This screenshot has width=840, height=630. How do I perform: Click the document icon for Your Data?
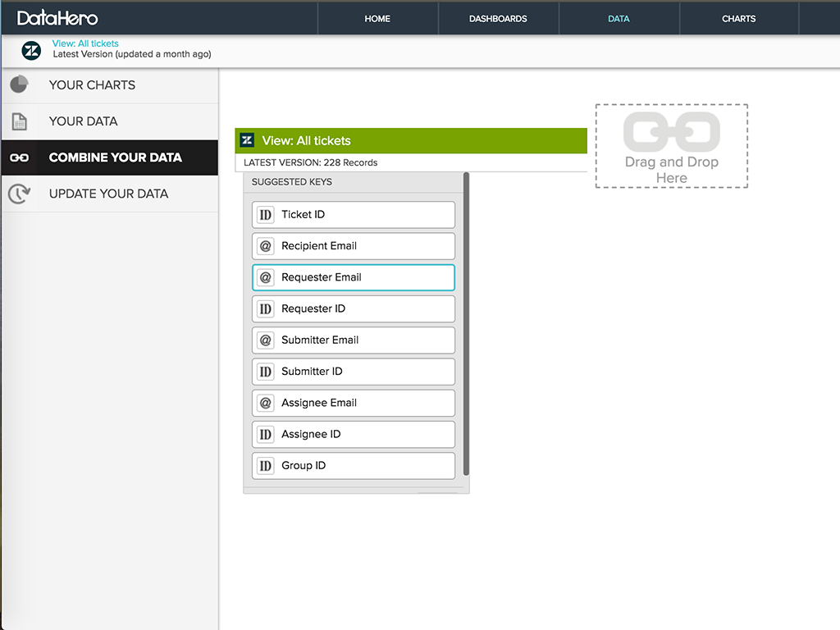(19, 121)
